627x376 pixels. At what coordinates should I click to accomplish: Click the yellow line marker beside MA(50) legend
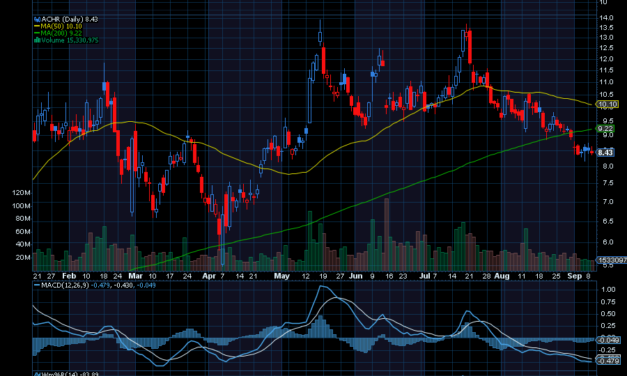tap(37, 26)
